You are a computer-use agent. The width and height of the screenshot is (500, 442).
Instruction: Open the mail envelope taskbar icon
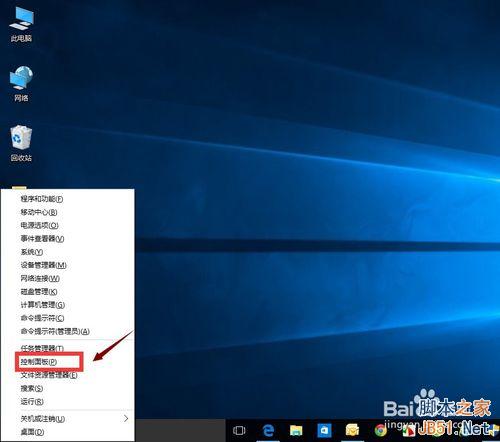[352, 430]
